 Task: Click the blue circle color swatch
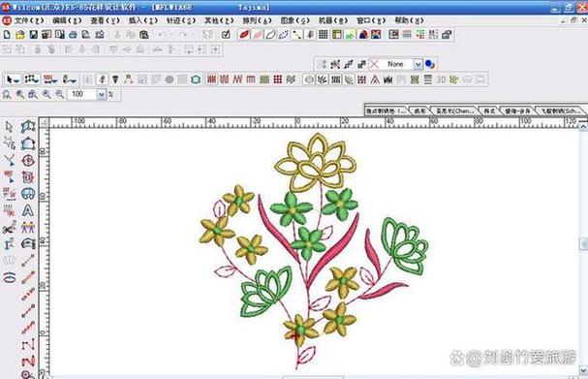[430, 65]
